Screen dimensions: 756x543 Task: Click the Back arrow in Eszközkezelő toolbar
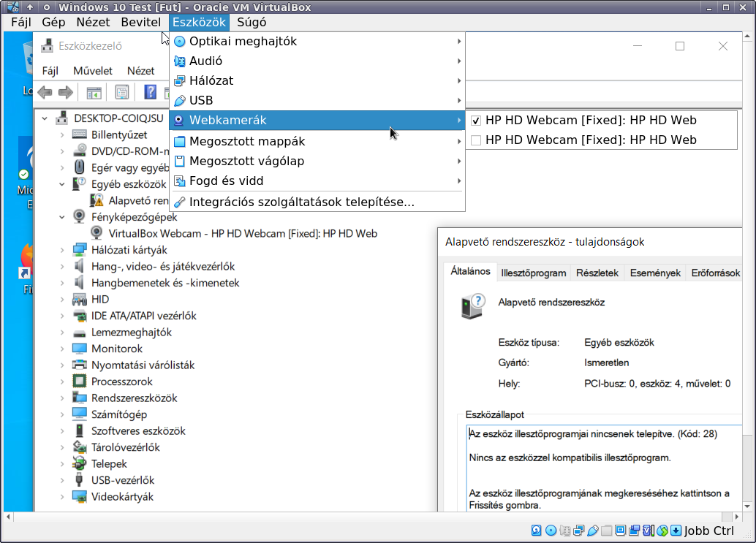(45, 92)
